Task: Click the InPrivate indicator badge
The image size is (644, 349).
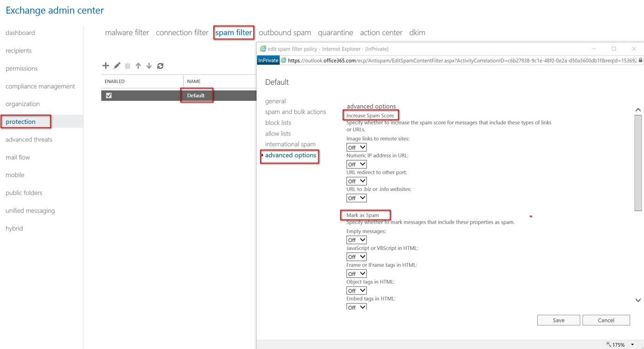Action: [x=268, y=60]
